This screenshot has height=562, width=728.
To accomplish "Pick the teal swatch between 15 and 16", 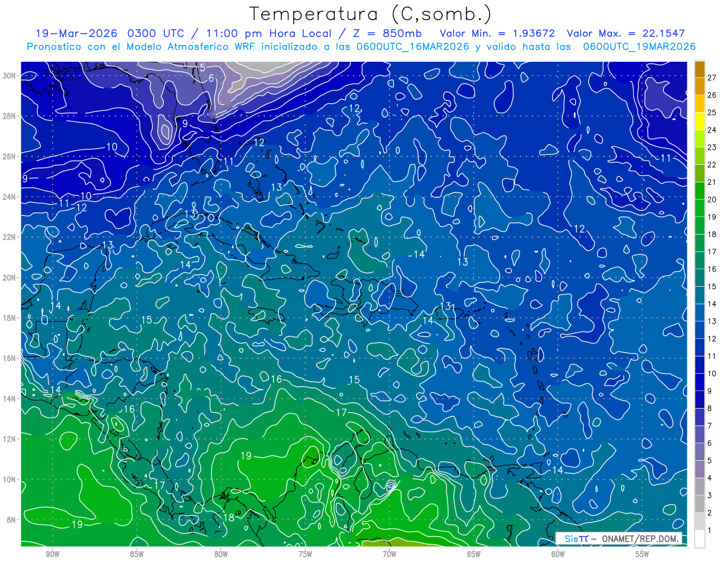I will [x=699, y=278].
